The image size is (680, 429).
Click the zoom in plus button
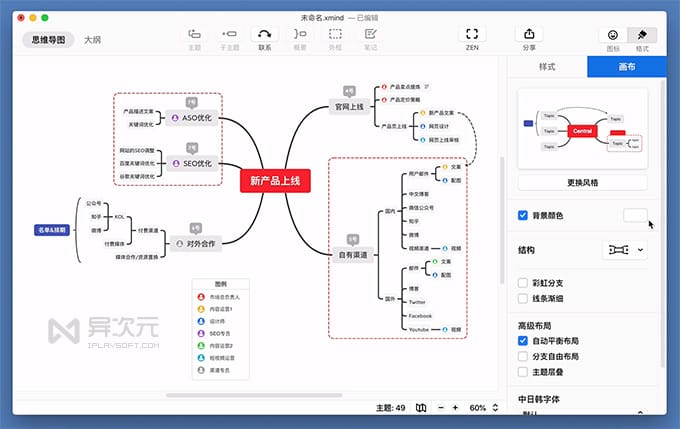click(455, 408)
